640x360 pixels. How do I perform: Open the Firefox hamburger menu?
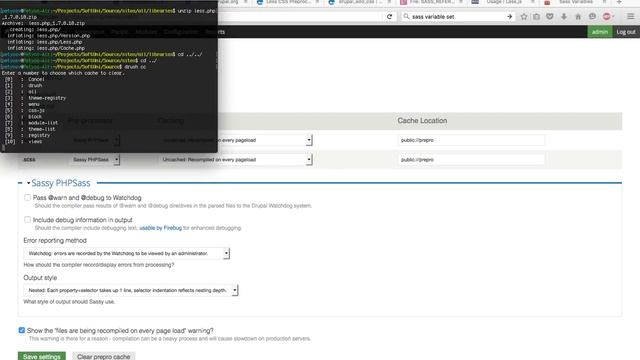(x=631, y=17)
